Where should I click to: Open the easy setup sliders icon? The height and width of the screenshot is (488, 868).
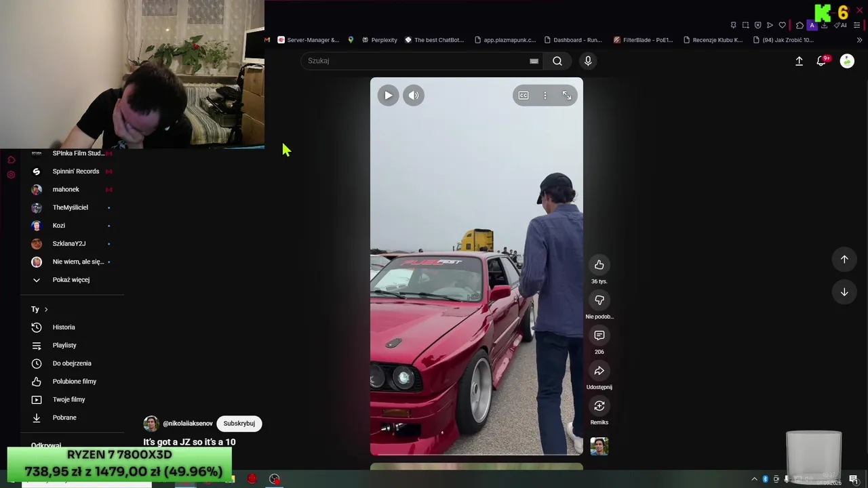pyautogui.click(x=857, y=25)
